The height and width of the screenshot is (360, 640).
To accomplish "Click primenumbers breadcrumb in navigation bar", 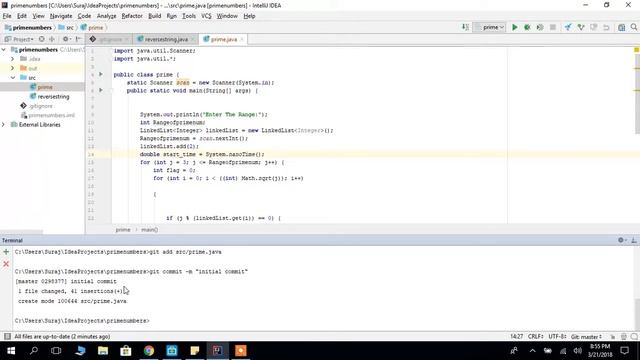I will tap(32, 27).
